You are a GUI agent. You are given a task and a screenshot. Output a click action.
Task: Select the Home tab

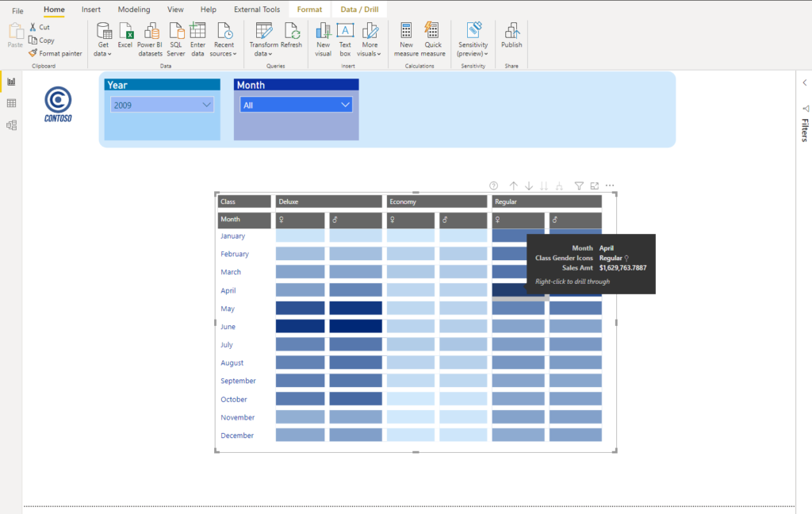point(54,10)
